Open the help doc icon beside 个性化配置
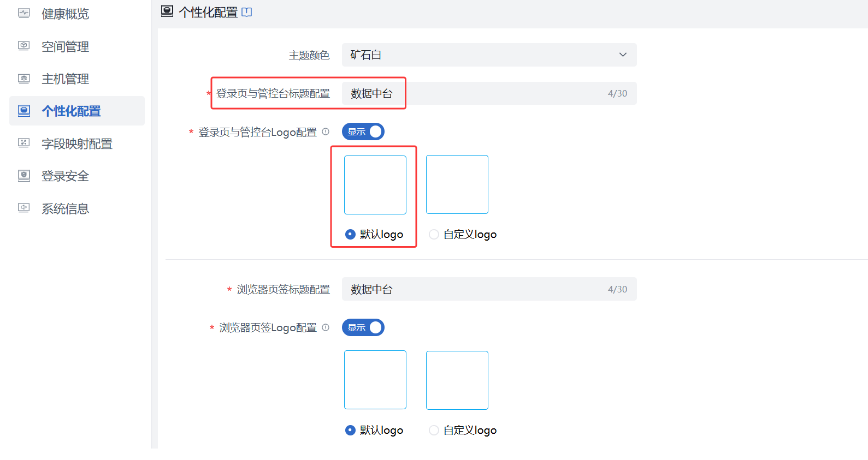This screenshot has height=460, width=868. tap(247, 12)
